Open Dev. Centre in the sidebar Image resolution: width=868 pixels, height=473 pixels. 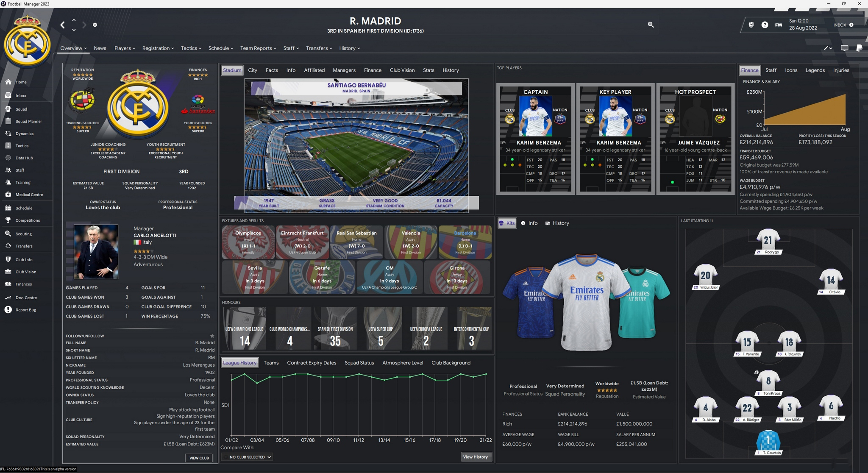coord(26,298)
